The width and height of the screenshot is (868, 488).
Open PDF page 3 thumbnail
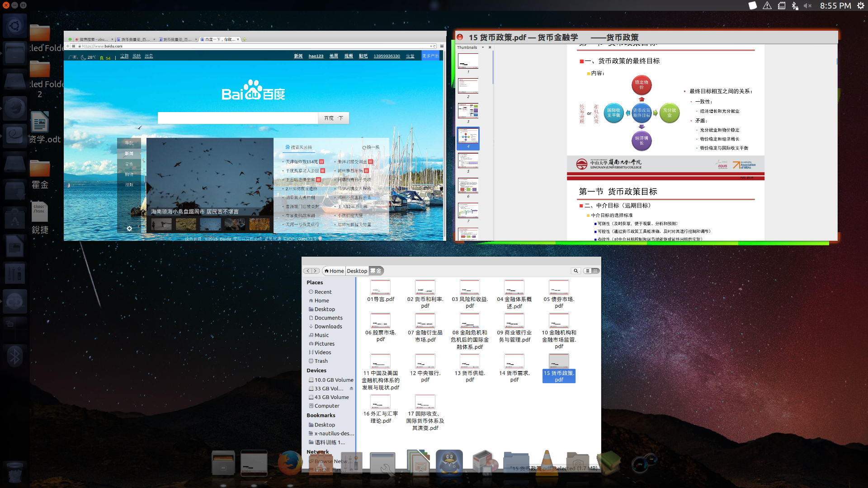tap(468, 111)
